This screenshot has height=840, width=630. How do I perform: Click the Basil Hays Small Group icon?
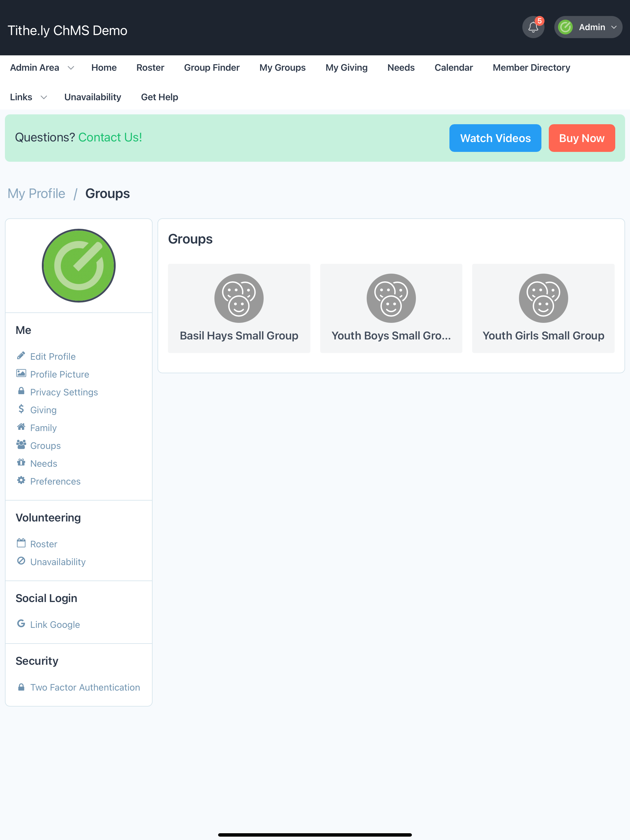point(239,298)
